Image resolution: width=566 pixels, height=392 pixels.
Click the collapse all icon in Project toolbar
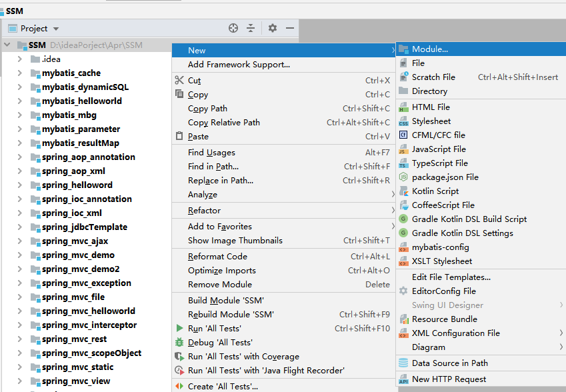tap(251, 28)
